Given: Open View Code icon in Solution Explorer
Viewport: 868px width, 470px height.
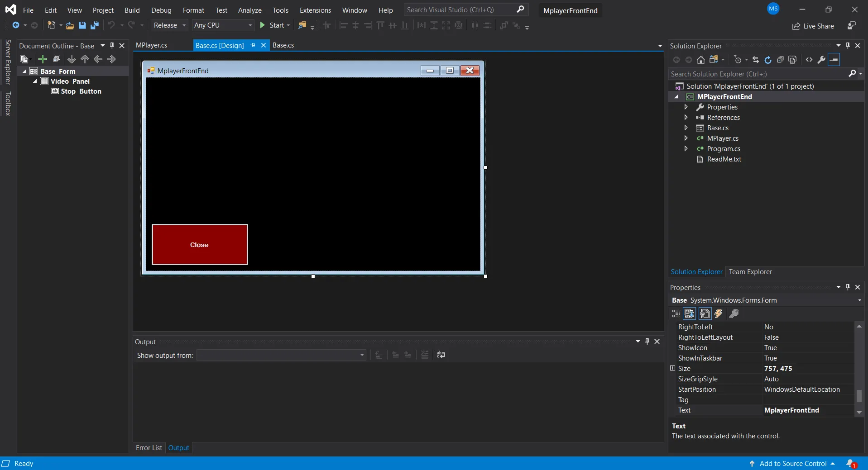Looking at the screenshot, I should 809,60.
